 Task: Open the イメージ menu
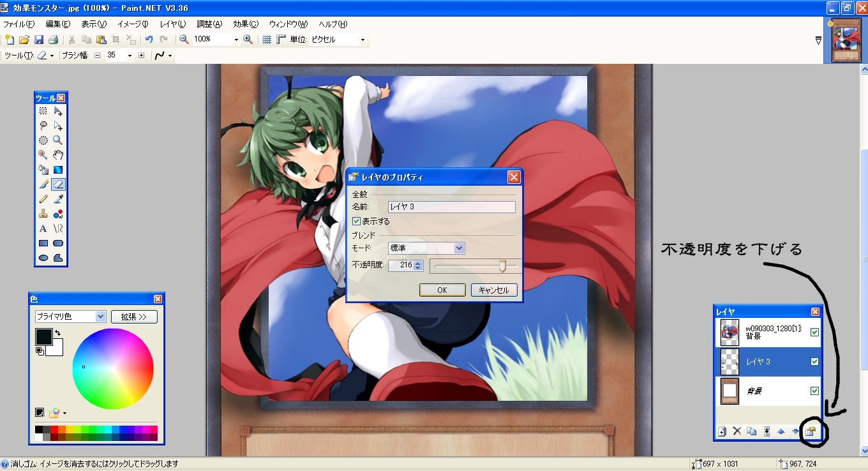coord(133,24)
